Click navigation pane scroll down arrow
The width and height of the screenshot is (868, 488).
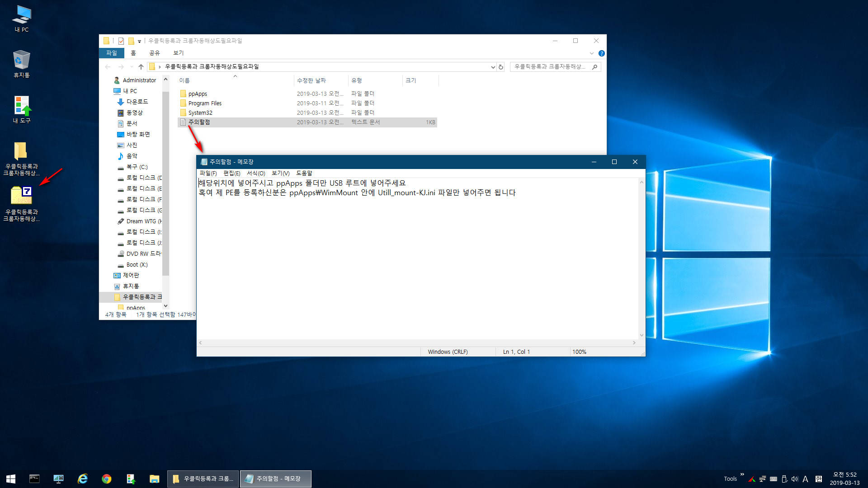pos(165,306)
